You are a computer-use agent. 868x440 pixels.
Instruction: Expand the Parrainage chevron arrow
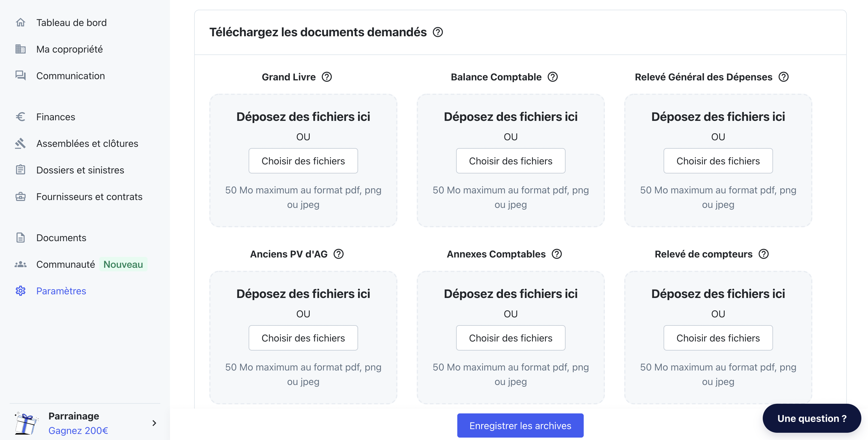point(154,423)
